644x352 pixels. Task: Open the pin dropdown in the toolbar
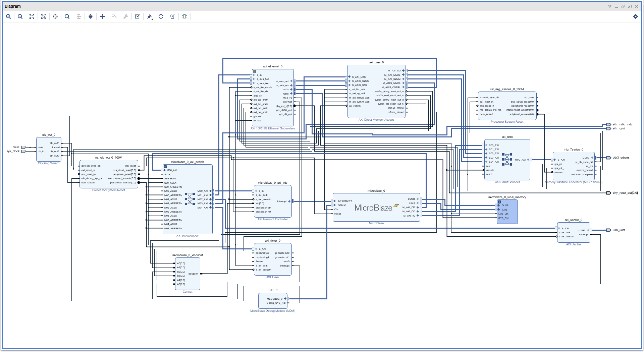click(150, 16)
